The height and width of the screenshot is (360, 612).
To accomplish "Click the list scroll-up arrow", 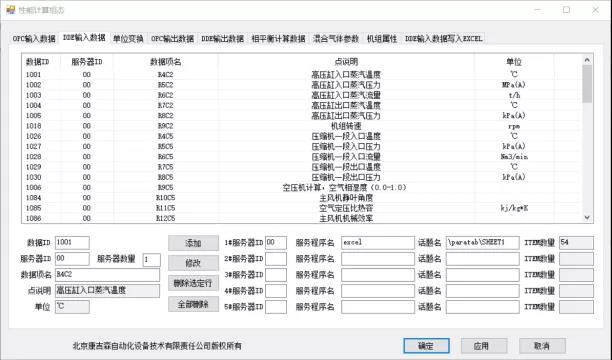I will click(587, 60).
